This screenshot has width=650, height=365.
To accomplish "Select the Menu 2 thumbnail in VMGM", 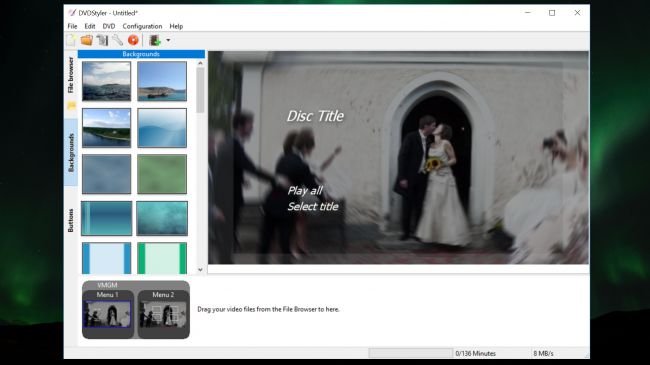I will (x=163, y=314).
